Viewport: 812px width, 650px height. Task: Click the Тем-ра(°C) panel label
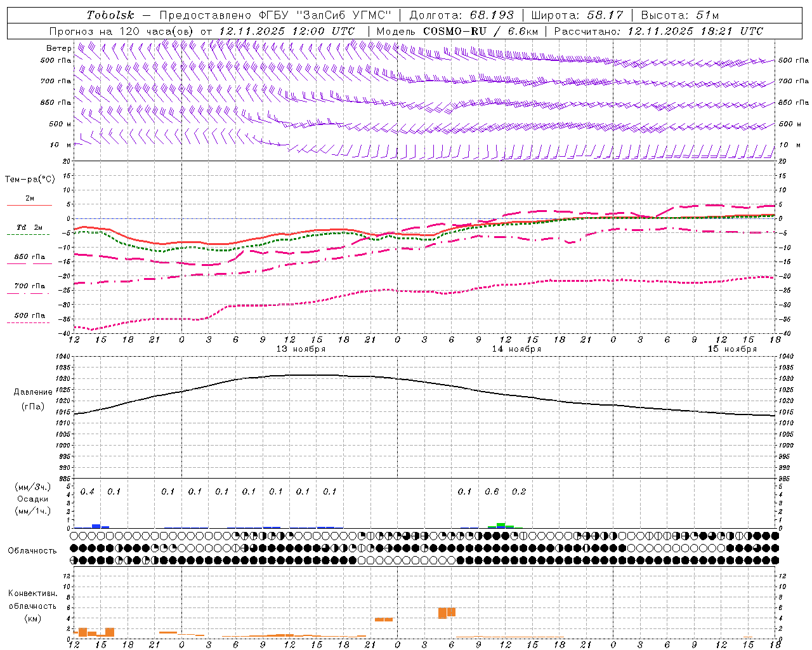point(30,180)
